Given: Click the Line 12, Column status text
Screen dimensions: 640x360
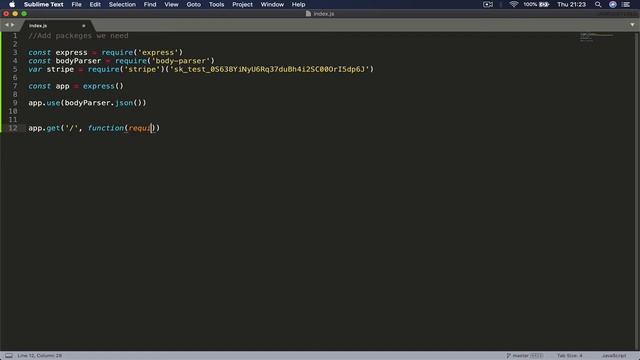Looking at the screenshot, I should (x=40, y=356).
